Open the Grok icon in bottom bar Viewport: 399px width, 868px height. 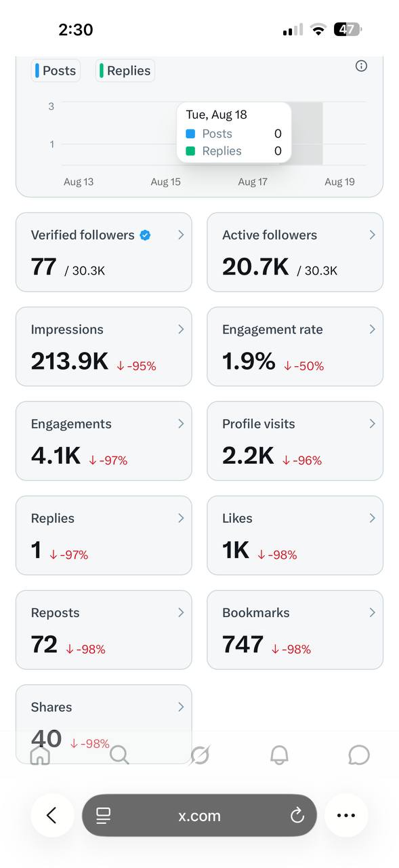click(200, 755)
